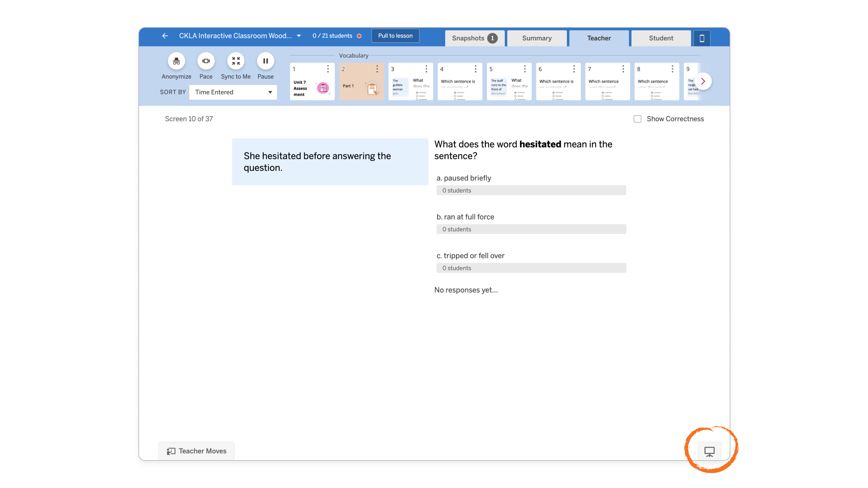Enable the Show Correctness checkbox

[637, 119]
